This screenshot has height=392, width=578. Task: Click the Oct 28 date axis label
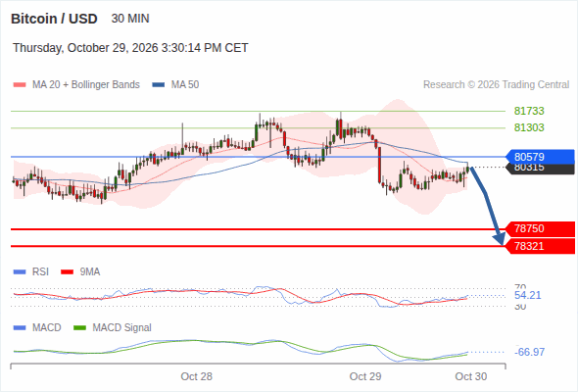click(197, 376)
